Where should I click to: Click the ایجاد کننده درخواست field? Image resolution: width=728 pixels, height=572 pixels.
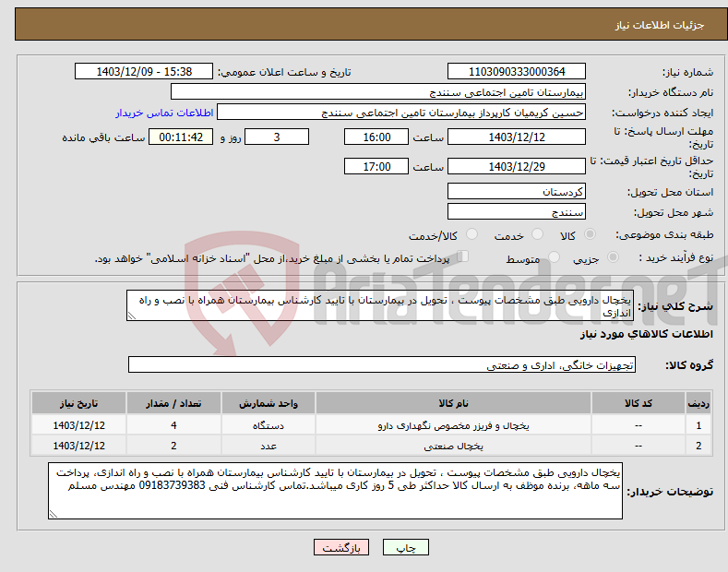(x=401, y=113)
